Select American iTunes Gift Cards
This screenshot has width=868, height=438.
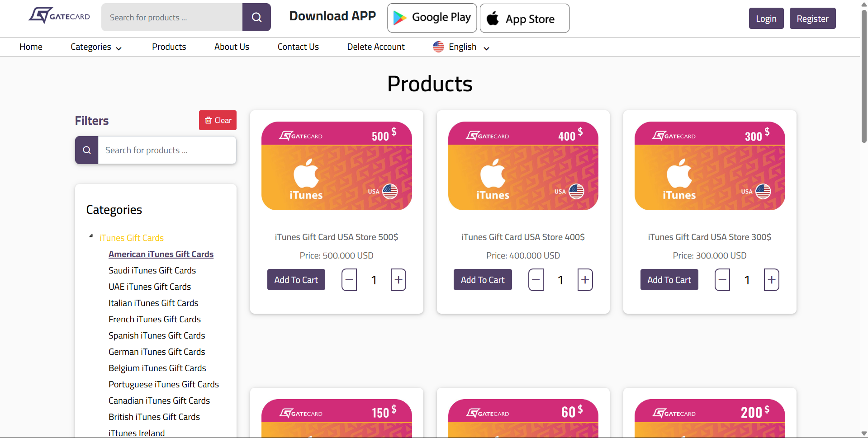[161, 254]
